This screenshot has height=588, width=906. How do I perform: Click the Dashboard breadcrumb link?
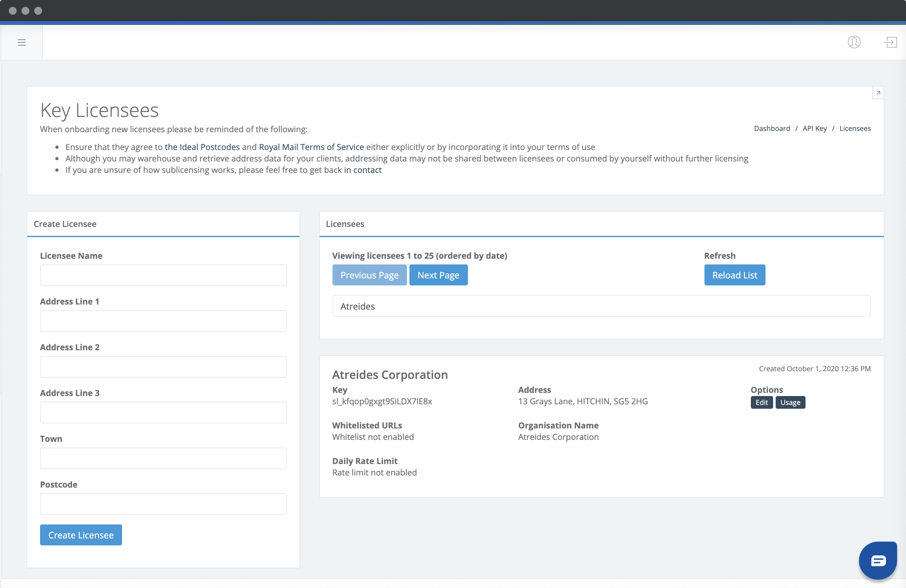772,128
